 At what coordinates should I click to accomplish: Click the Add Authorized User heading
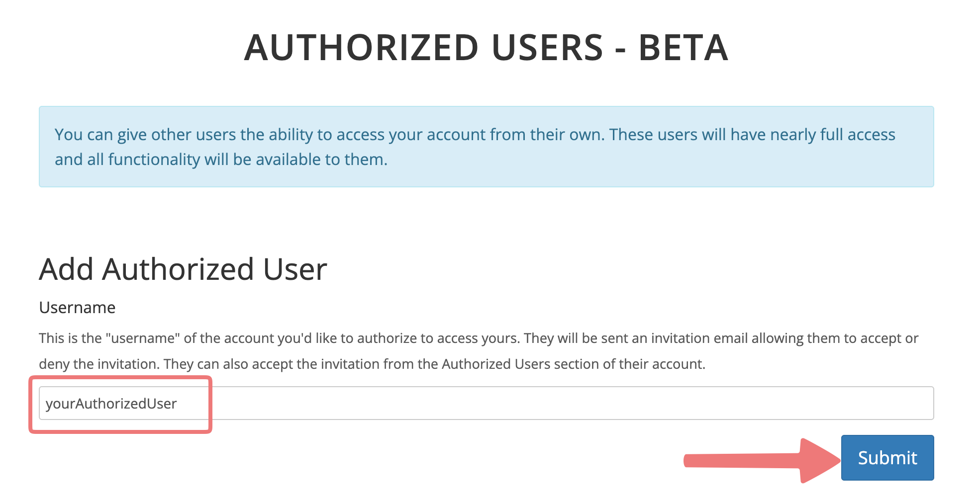(183, 269)
